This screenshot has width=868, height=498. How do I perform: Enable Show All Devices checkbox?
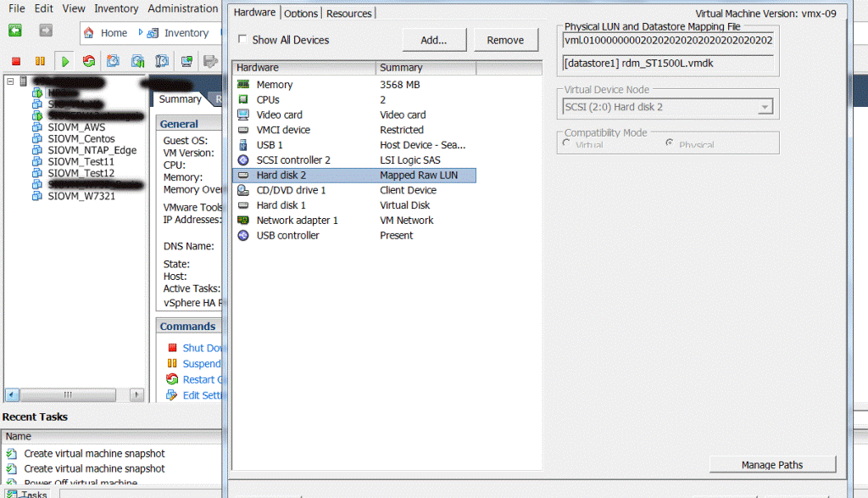click(x=242, y=39)
